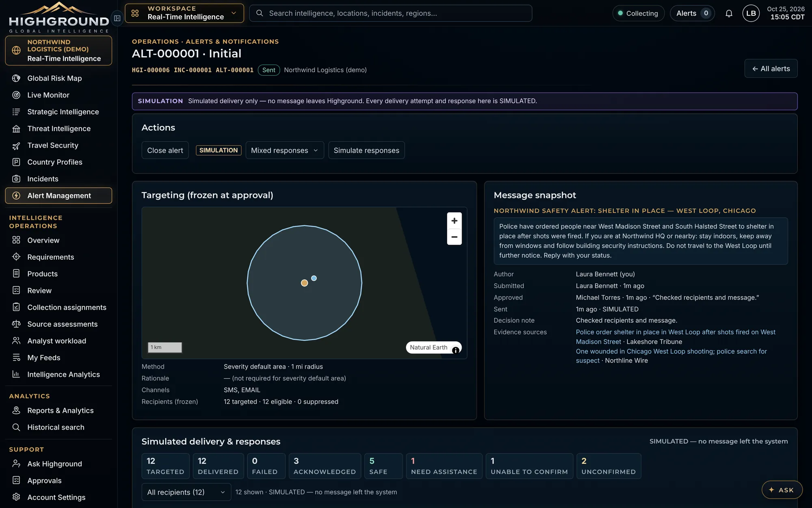Open Intelligence Analytics
The width and height of the screenshot is (812, 508).
(x=58, y=375)
